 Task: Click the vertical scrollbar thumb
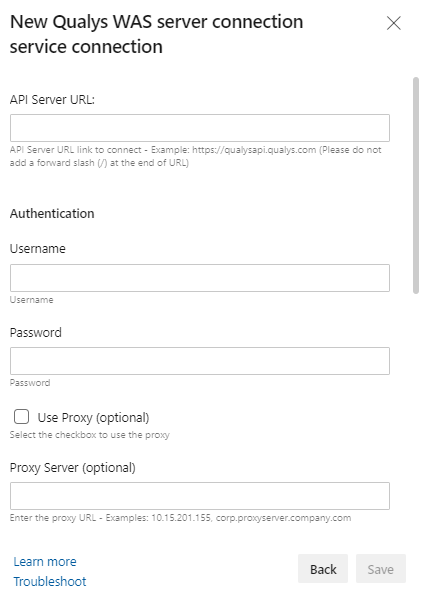(x=416, y=185)
